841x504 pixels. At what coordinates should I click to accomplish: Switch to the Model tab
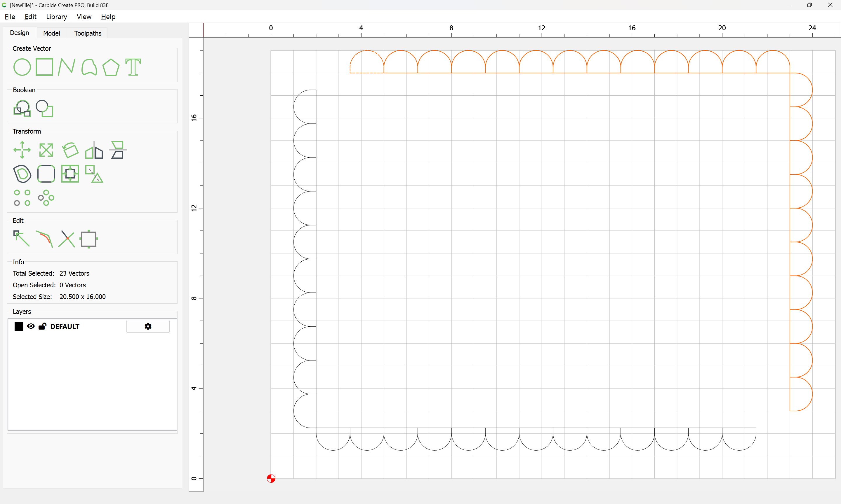(x=51, y=33)
